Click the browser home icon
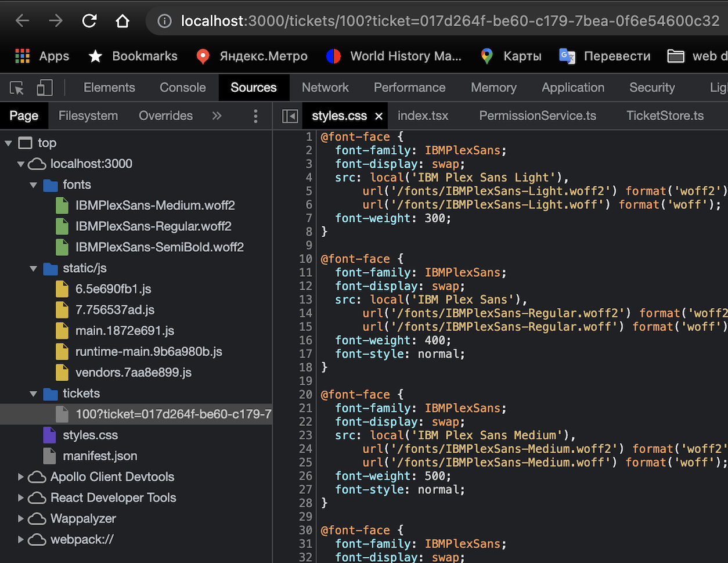Viewport: 728px width, 563px height. coord(122,21)
